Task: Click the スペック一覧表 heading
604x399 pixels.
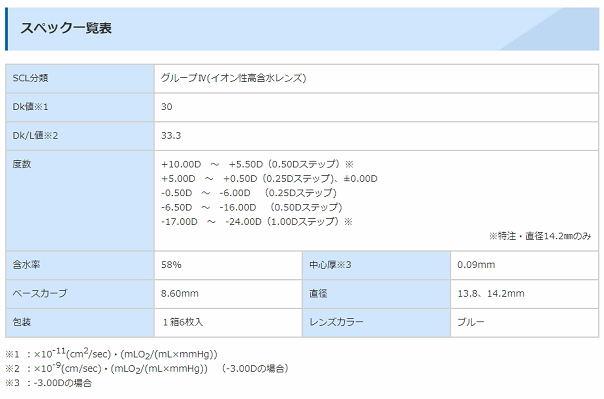Action: tap(66, 28)
